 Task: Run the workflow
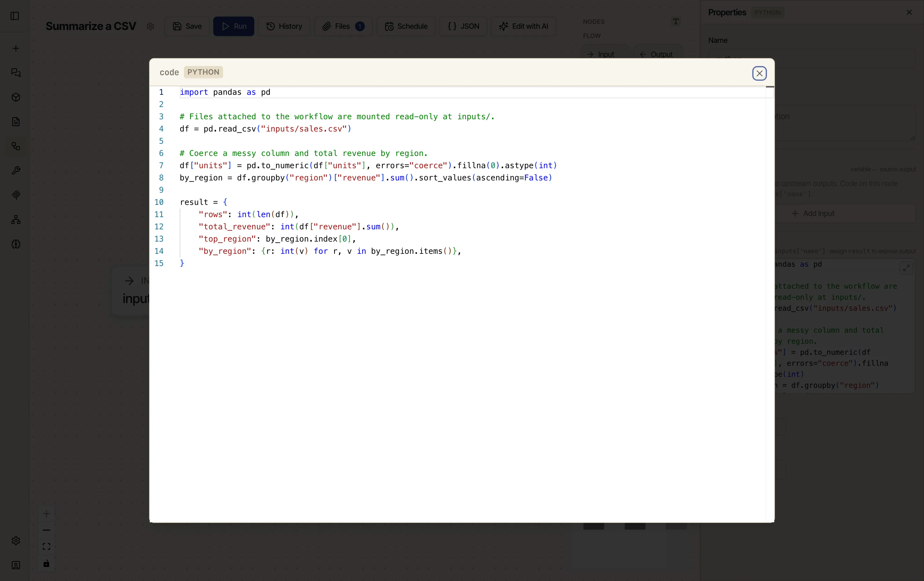(234, 26)
